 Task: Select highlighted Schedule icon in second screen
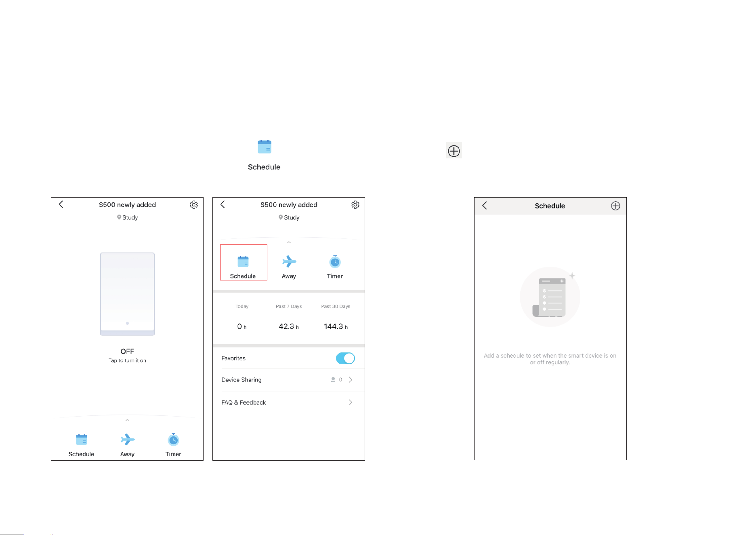pyautogui.click(x=243, y=261)
